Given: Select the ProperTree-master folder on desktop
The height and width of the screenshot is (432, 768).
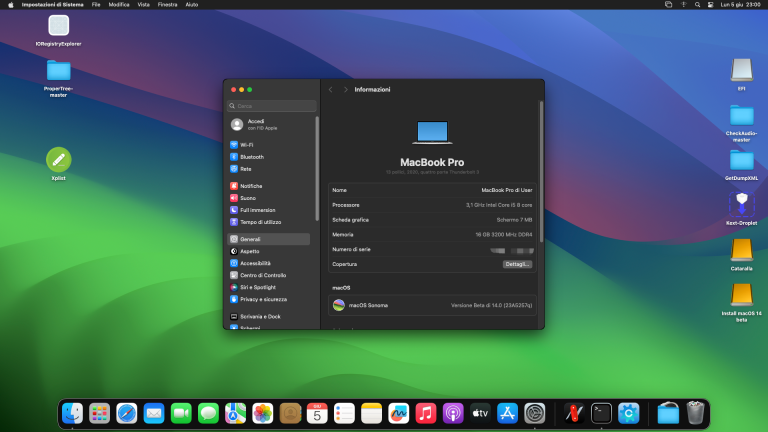Looking at the screenshot, I should pyautogui.click(x=58, y=71).
